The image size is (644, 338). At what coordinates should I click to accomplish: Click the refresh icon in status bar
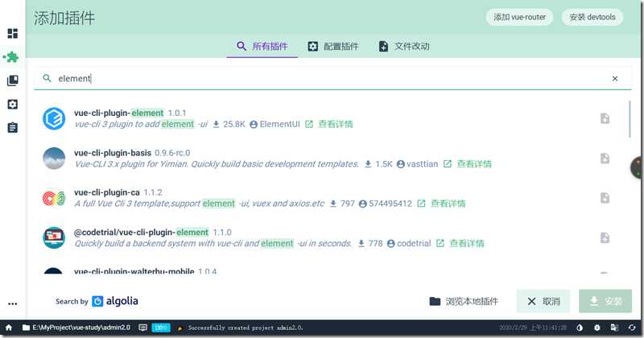click(x=632, y=328)
